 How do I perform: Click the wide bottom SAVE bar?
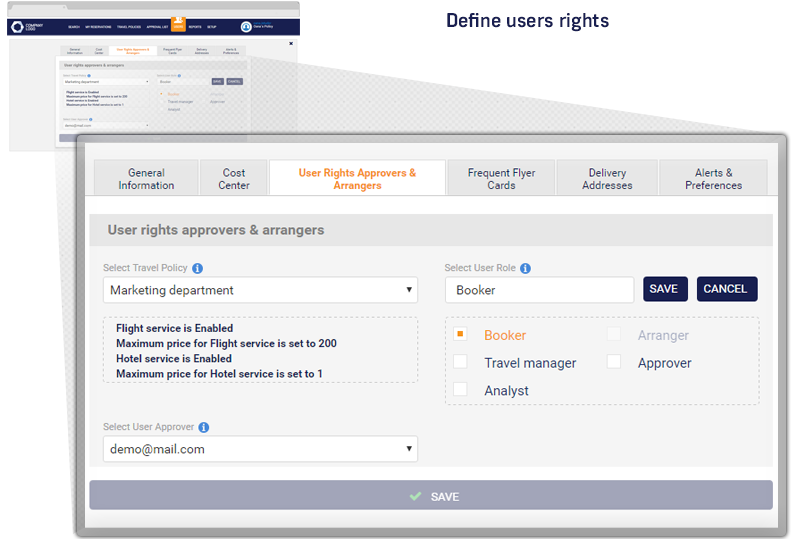click(431, 496)
